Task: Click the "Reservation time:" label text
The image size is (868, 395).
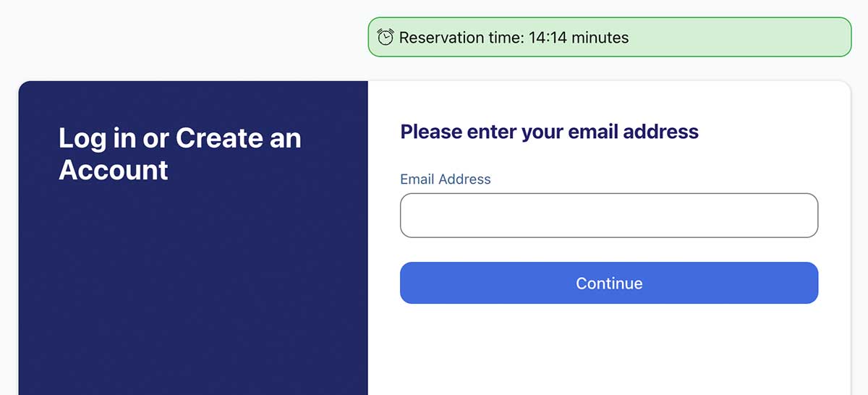Action: 461,38
